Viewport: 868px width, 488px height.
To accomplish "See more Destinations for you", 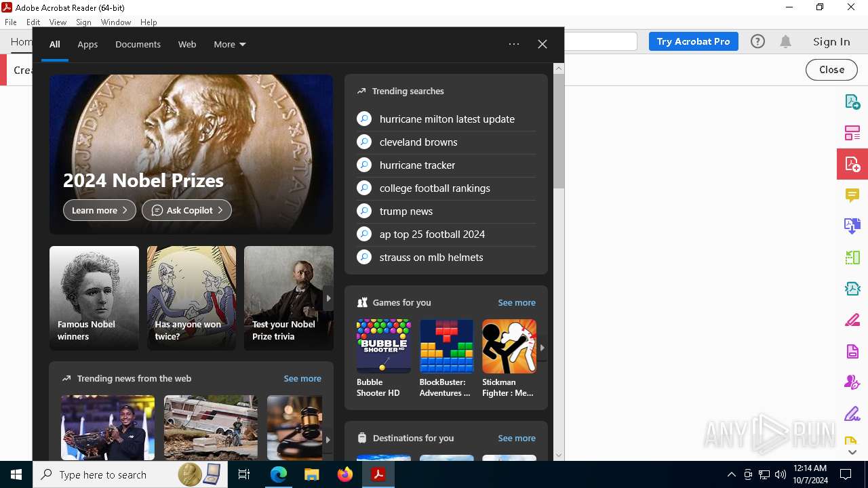I will 517,438.
